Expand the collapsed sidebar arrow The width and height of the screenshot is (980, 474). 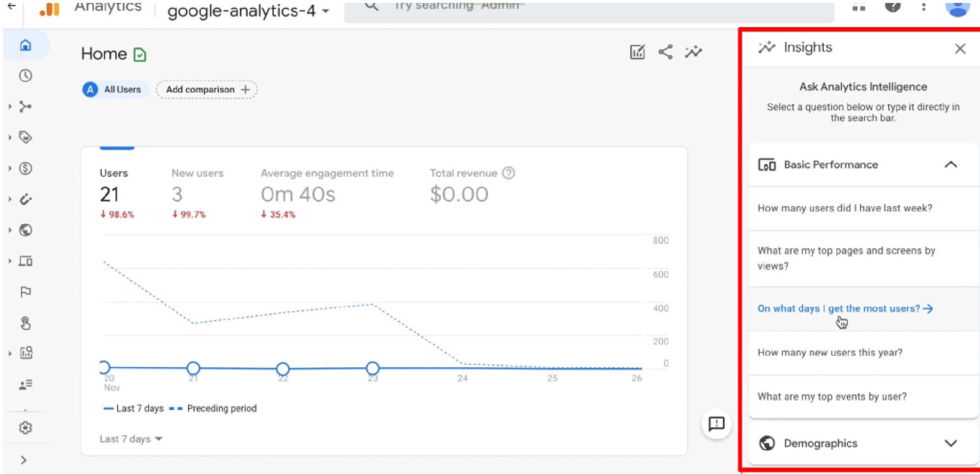coord(24,460)
